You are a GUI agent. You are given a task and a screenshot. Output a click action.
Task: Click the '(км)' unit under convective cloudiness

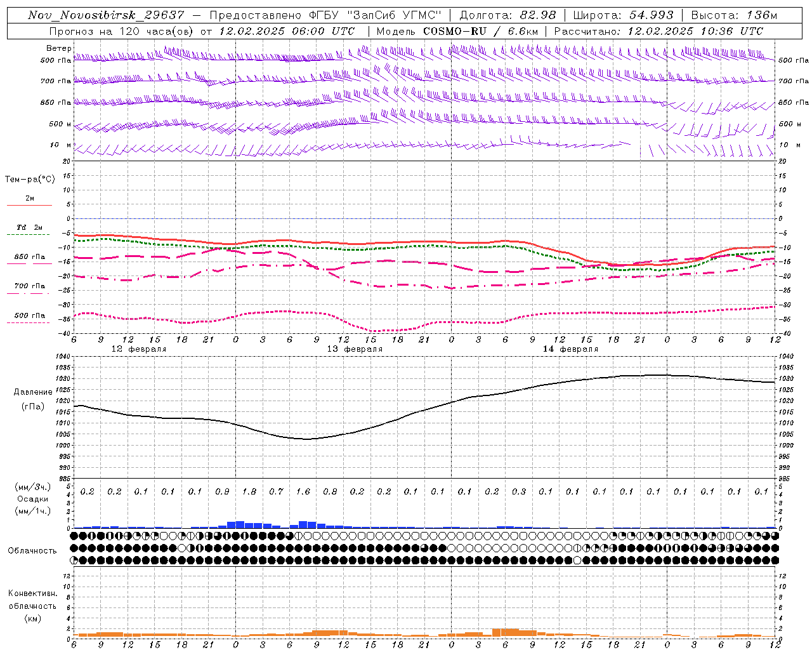point(33,618)
